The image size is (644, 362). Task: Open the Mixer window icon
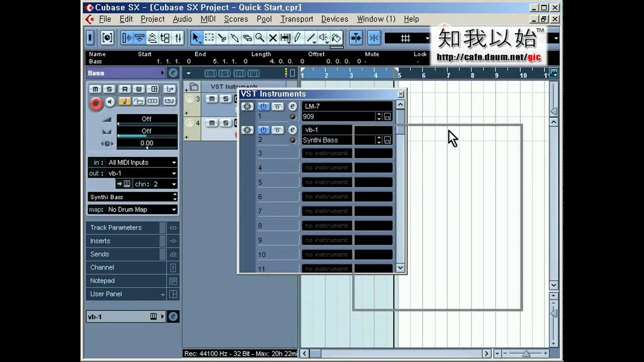[x=178, y=38]
